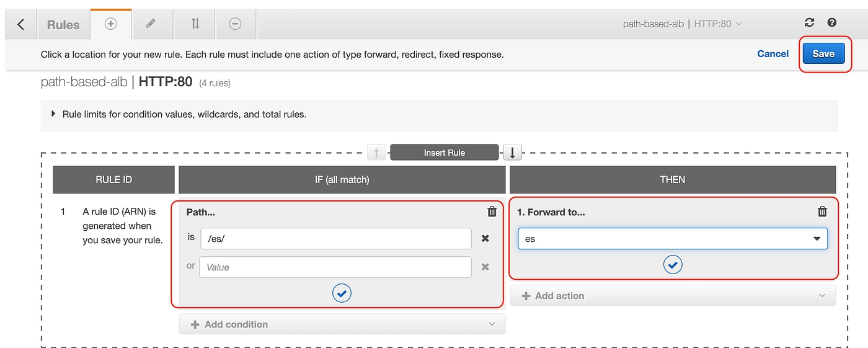Open the add rules plus tab

(x=110, y=24)
